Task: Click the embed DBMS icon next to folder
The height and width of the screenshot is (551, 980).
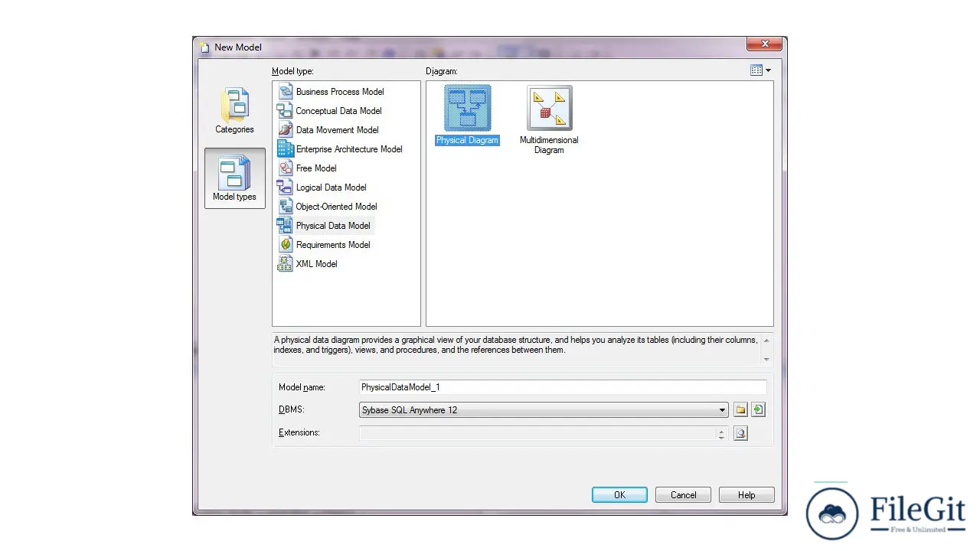Action: click(x=758, y=410)
